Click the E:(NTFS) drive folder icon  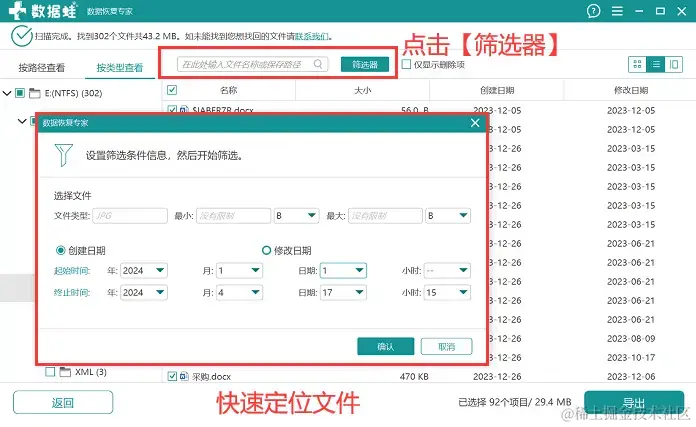pos(35,93)
